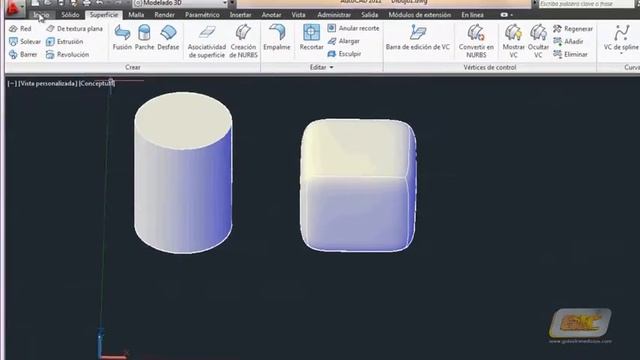Switch to the Inicio ribbon tab

pos(41,15)
